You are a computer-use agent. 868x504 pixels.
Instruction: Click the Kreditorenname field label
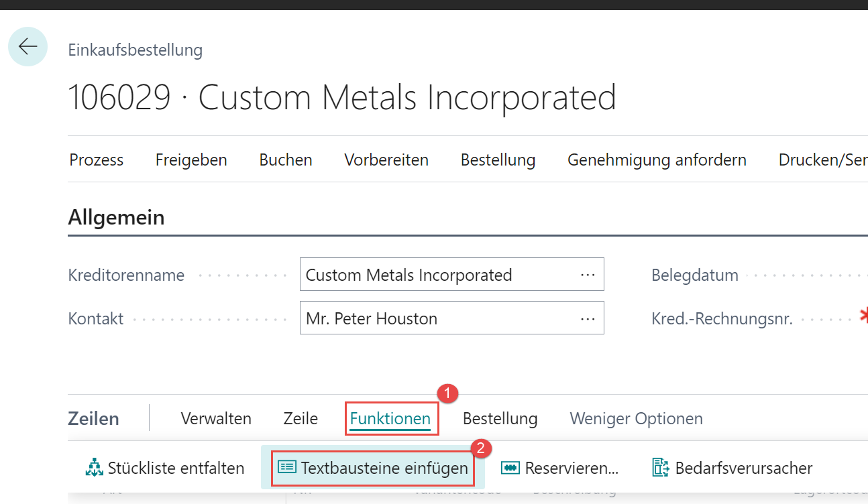pos(126,275)
